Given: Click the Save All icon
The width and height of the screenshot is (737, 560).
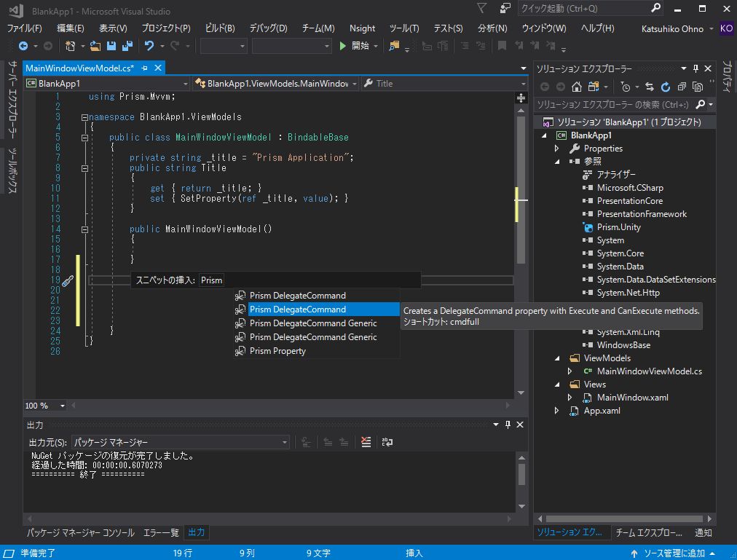Looking at the screenshot, I should tap(127, 46).
